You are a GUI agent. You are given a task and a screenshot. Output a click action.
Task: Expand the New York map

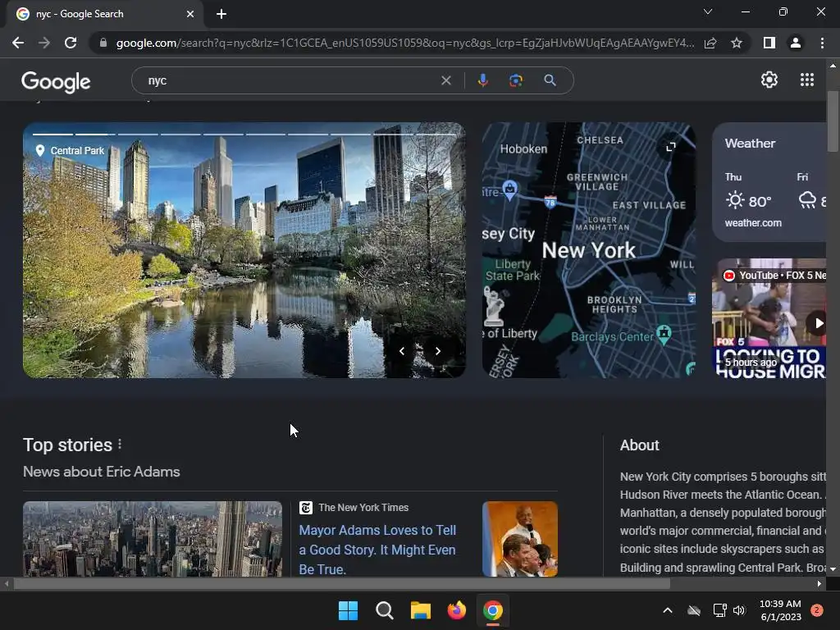[671, 147]
